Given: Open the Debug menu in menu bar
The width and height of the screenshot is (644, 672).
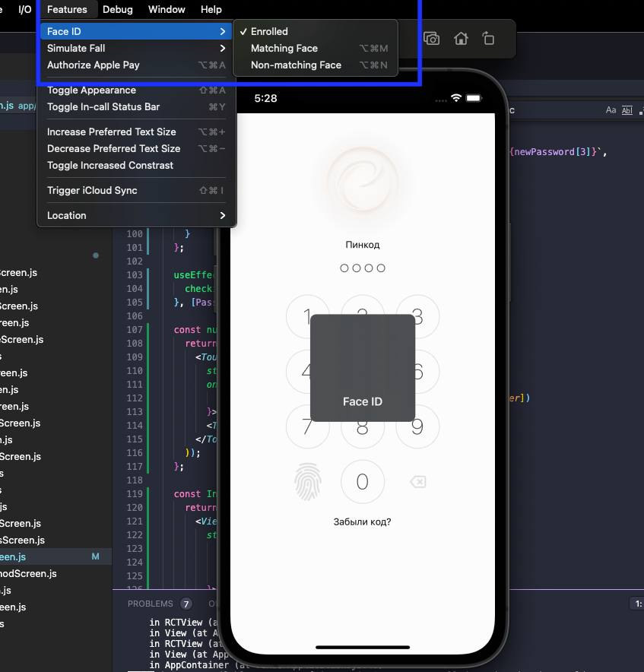Looking at the screenshot, I should click(x=117, y=9).
